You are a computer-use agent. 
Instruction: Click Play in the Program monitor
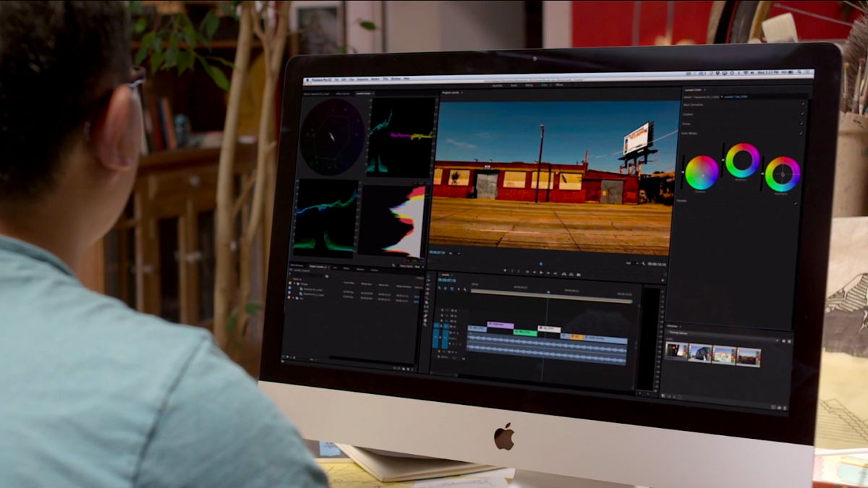pos(541,273)
